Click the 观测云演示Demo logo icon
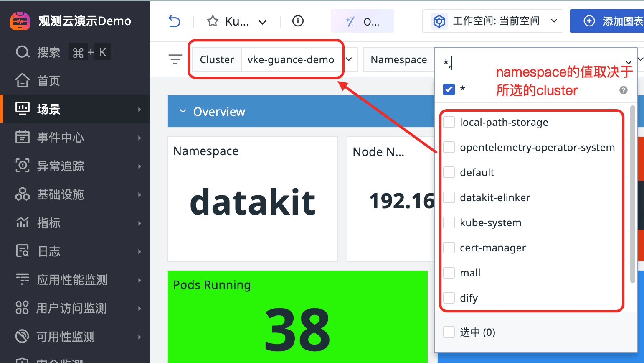644x363 pixels. click(x=20, y=21)
